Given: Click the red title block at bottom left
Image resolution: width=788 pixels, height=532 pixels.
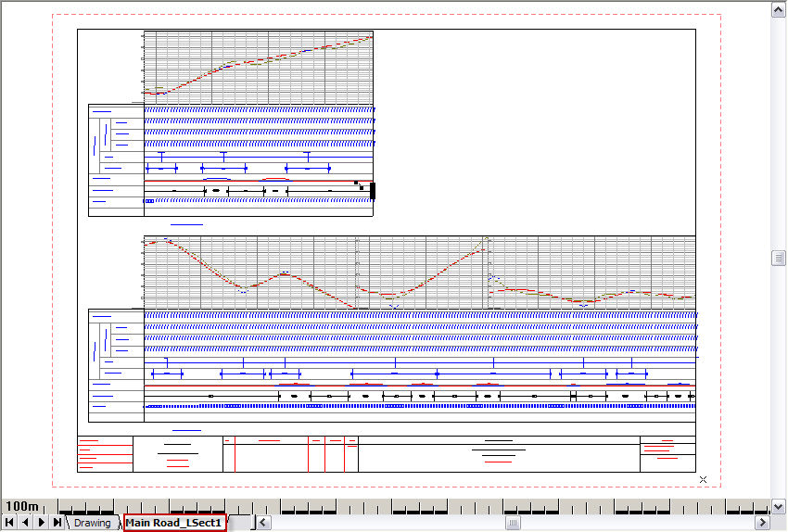Looking at the screenshot, I should [x=105, y=454].
